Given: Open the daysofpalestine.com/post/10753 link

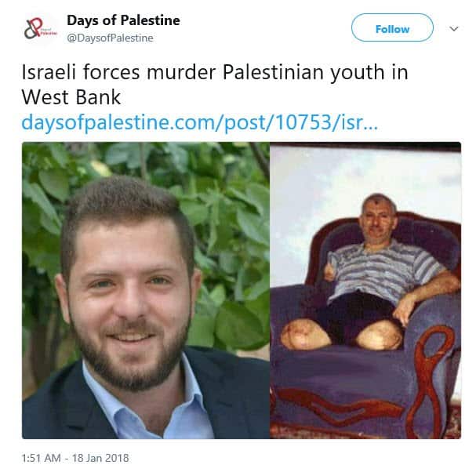Looking at the screenshot, I should click(199, 123).
